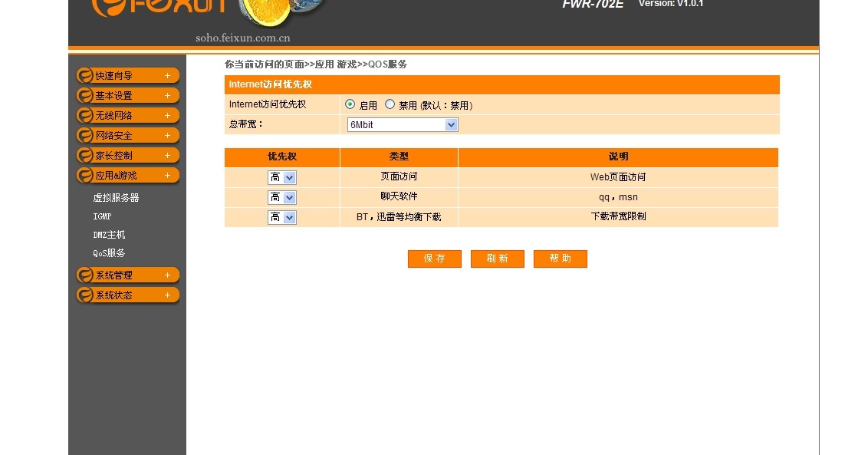Go to DMZ主机 page
The width and height of the screenshot is (868, 455).
pos(109,235)
